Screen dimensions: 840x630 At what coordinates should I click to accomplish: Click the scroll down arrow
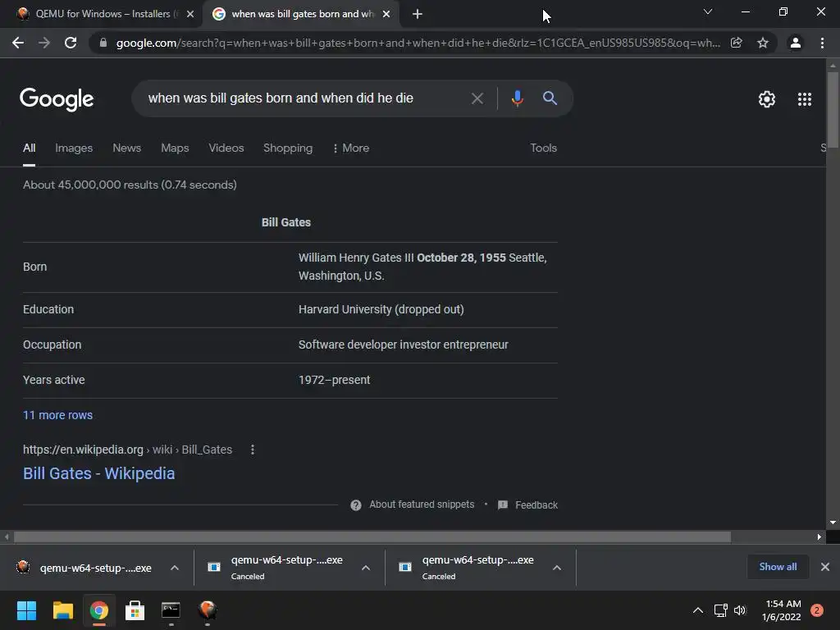coord(833,523)
